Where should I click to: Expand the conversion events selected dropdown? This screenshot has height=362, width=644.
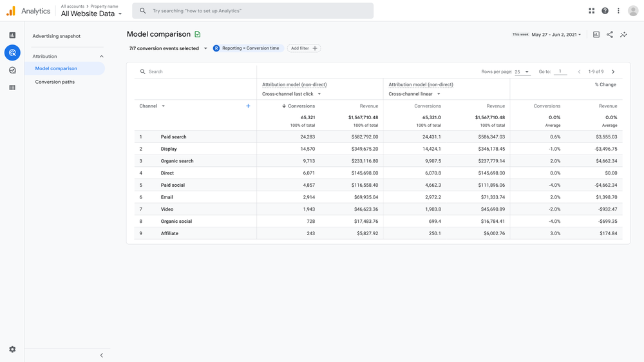(x=169, y=48)
